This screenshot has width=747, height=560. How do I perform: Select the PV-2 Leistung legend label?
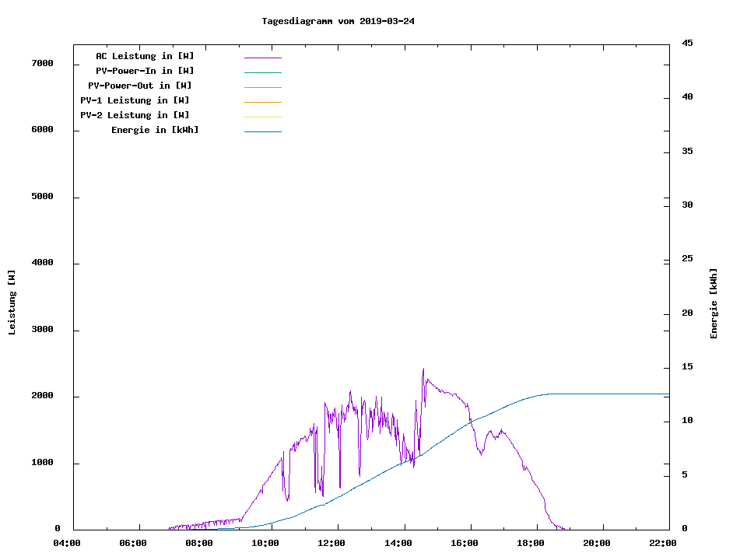point(135,115)
